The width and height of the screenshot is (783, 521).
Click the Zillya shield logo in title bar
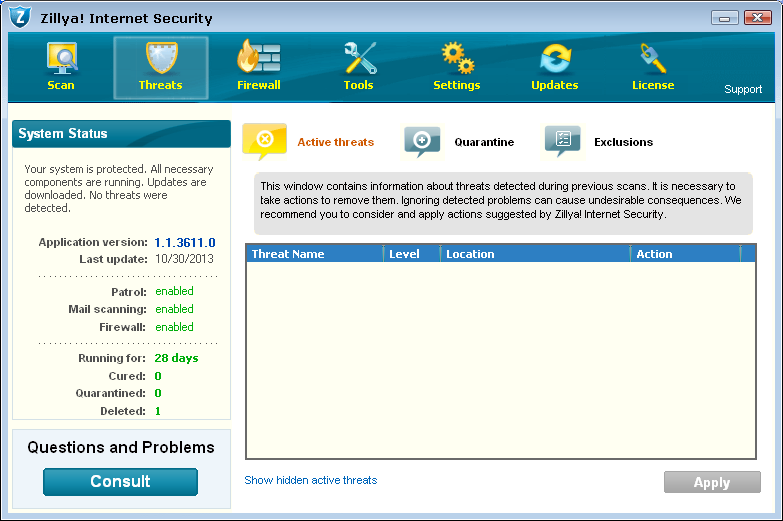click(x=20, y=17)
